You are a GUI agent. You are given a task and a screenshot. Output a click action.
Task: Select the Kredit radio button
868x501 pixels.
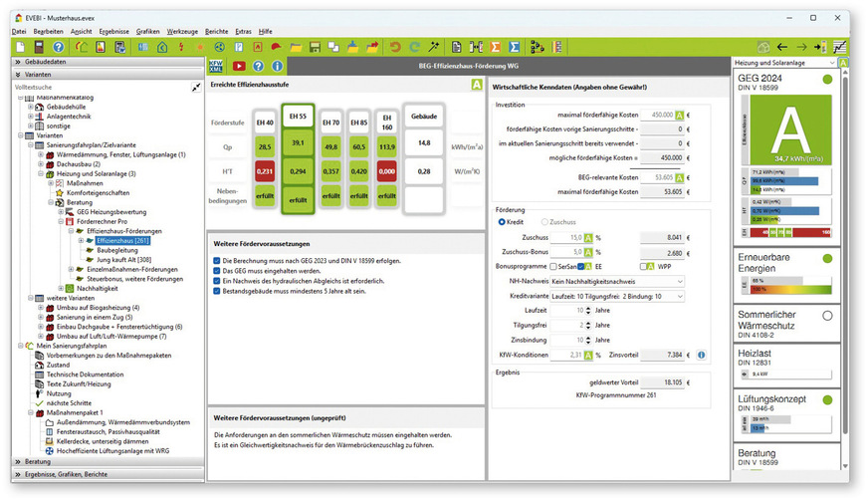[x=501, y=223]
